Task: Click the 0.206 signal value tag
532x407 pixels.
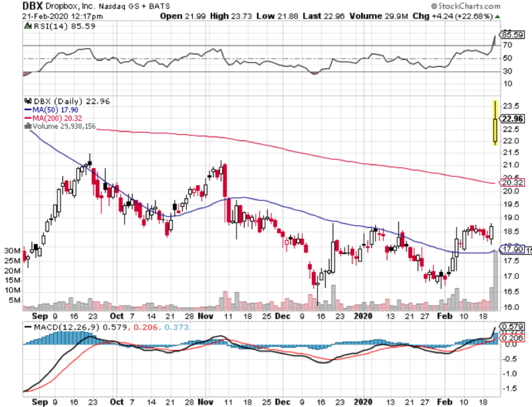Action: (513, 338)
